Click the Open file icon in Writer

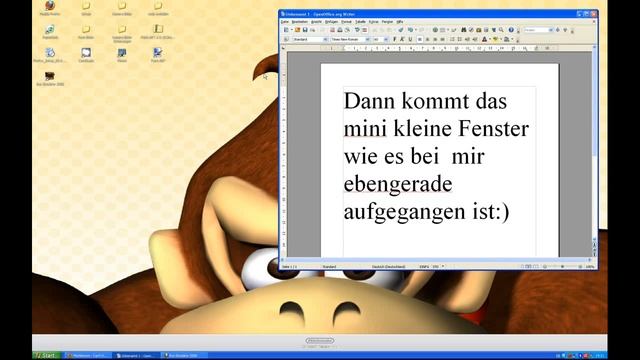click(x=298, y=30)
